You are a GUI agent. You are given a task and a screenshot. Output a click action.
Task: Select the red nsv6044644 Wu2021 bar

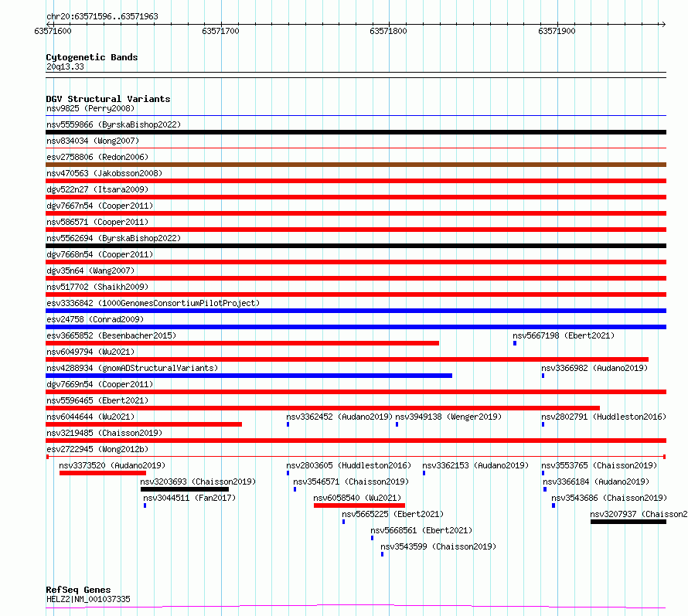144,424
